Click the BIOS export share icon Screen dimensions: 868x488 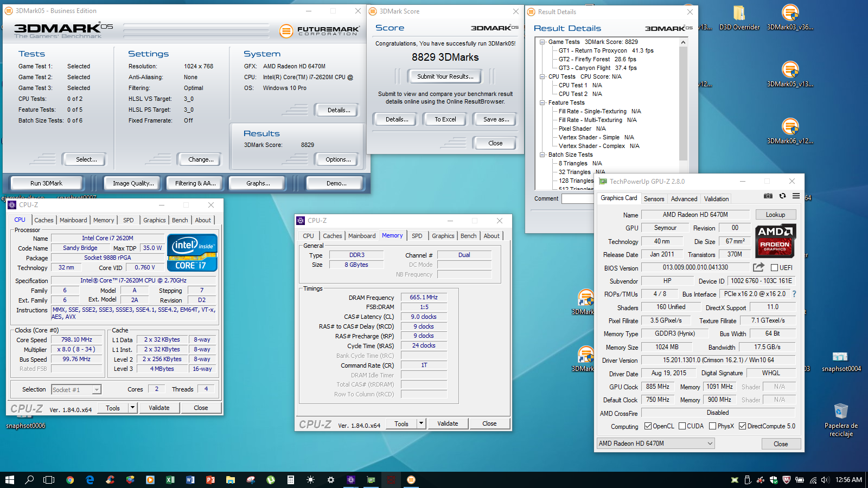coord(758,267)
